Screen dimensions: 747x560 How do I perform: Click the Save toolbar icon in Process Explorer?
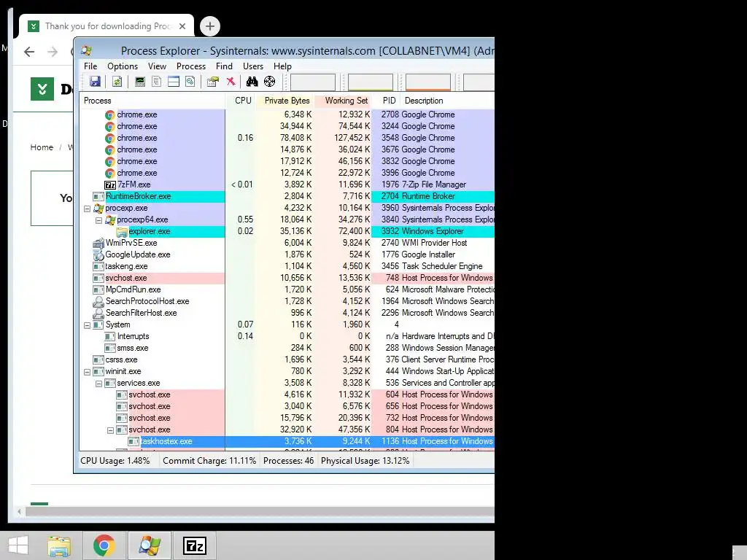point(96,82)
